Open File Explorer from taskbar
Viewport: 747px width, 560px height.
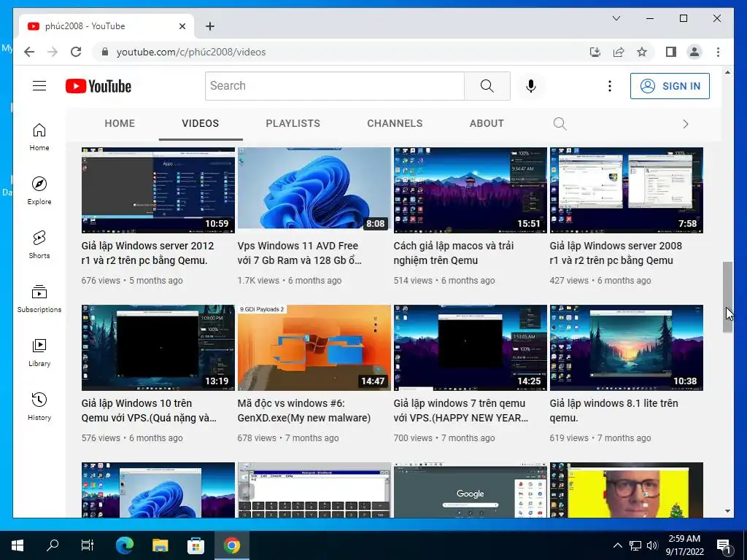point(160,545)
